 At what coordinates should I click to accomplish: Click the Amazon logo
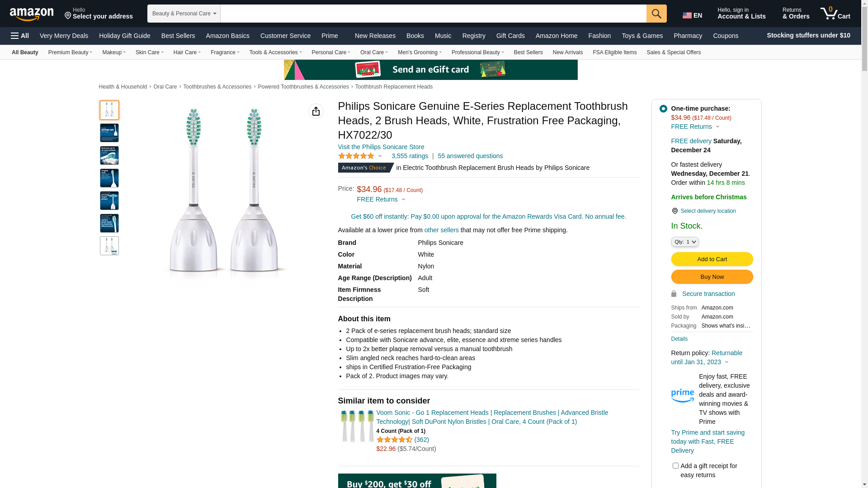point(32,14)
